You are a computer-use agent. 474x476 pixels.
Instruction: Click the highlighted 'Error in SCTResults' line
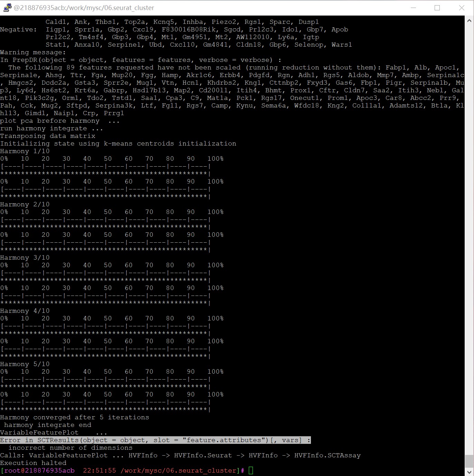click(x=155, y=440)
